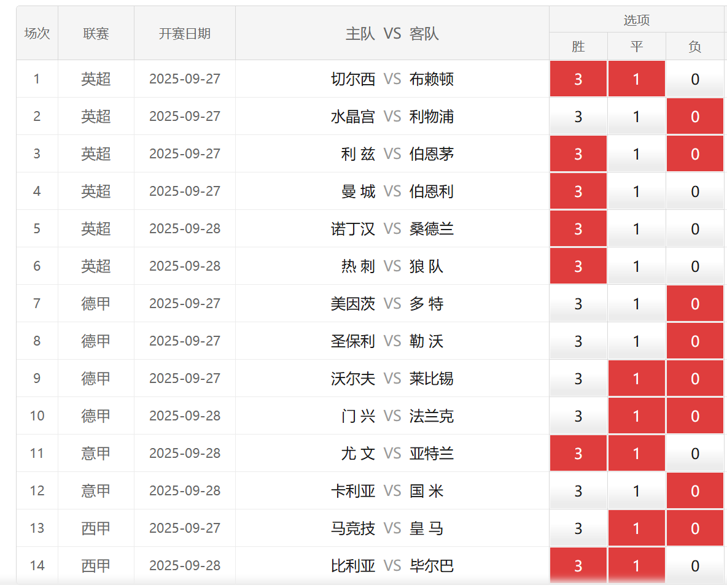Viewport: 727px width, 588px height.
Task: Deselect 胜 (3) for 诺丁汉 VS 桑德兰
Action: click(578, 229)
